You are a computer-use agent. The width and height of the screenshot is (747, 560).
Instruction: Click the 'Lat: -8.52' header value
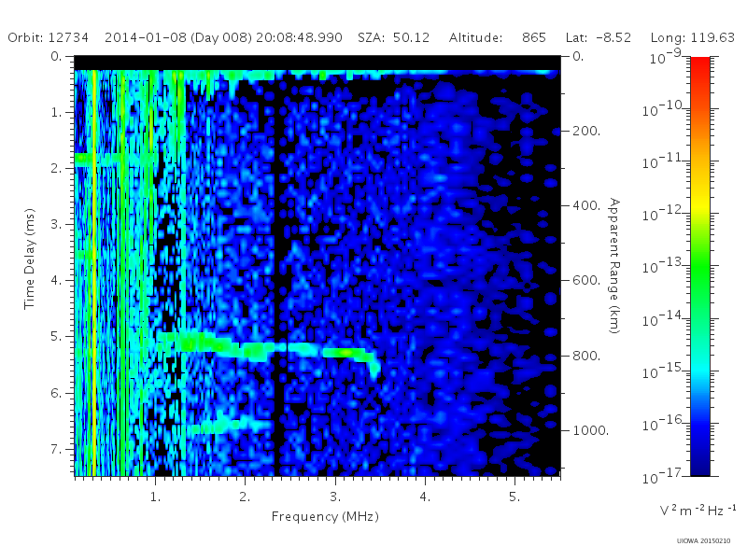(599, 37)
